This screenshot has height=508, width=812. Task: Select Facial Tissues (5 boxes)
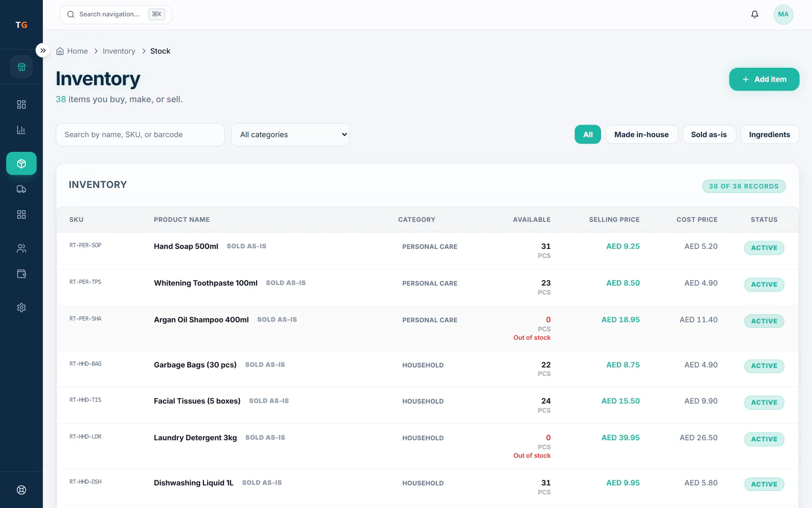click(197, 401)
